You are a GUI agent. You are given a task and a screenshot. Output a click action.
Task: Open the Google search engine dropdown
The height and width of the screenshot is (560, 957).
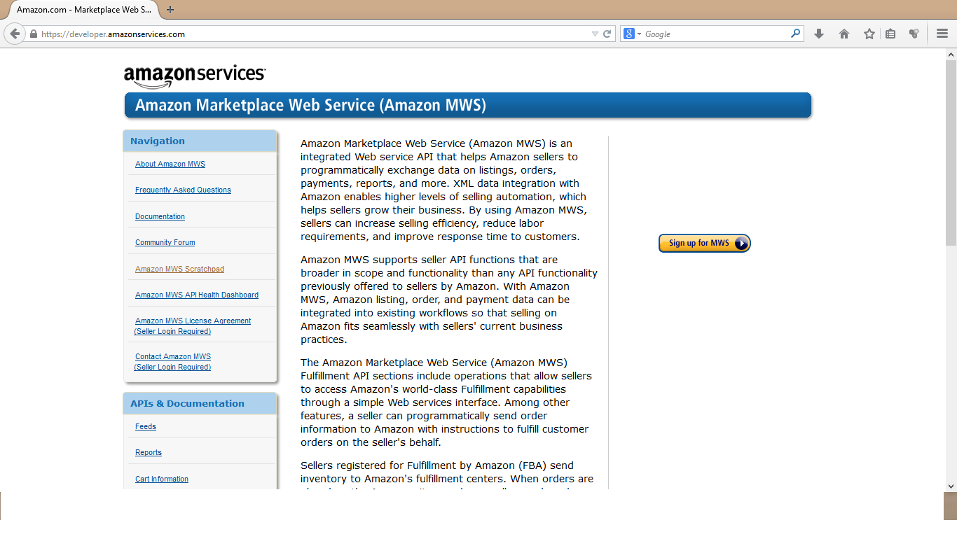[634, 33]
